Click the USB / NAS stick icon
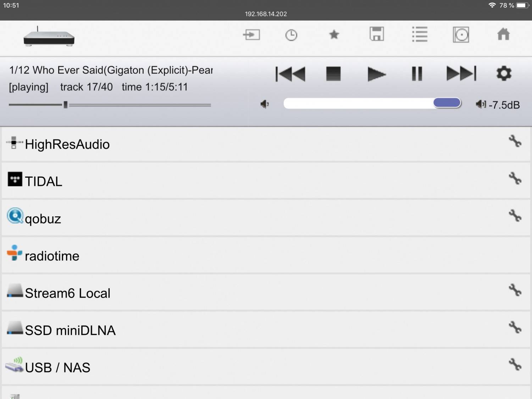 point(15,365)
